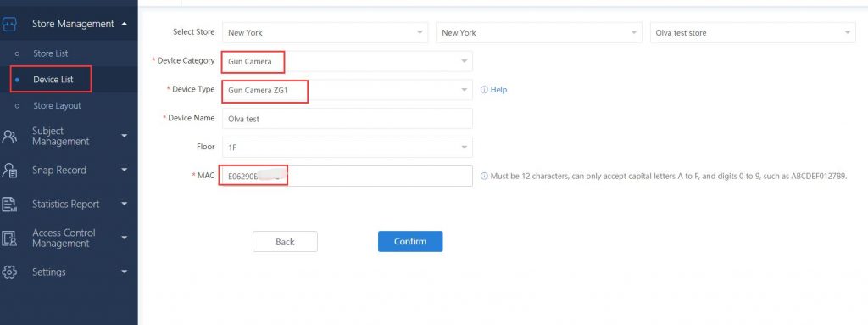Click the info icon next to MAC hint
The width and height of the screenshot is (868, 325).
point(484,176)
